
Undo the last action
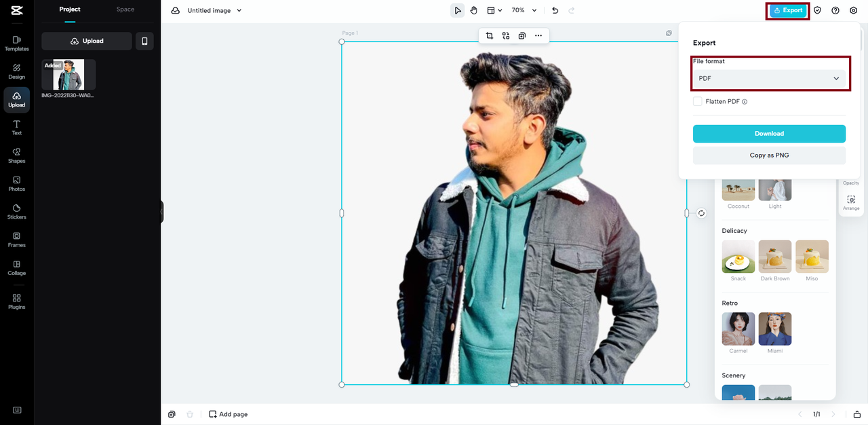(555, 10)
